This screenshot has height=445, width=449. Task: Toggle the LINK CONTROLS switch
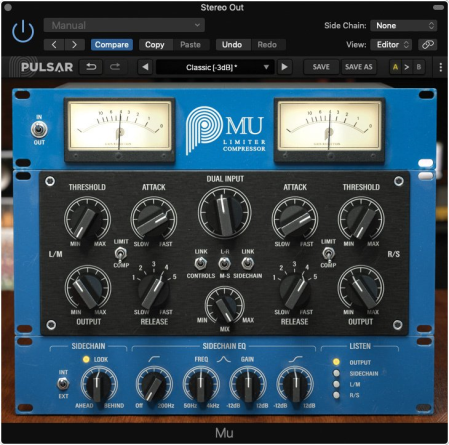201,263
